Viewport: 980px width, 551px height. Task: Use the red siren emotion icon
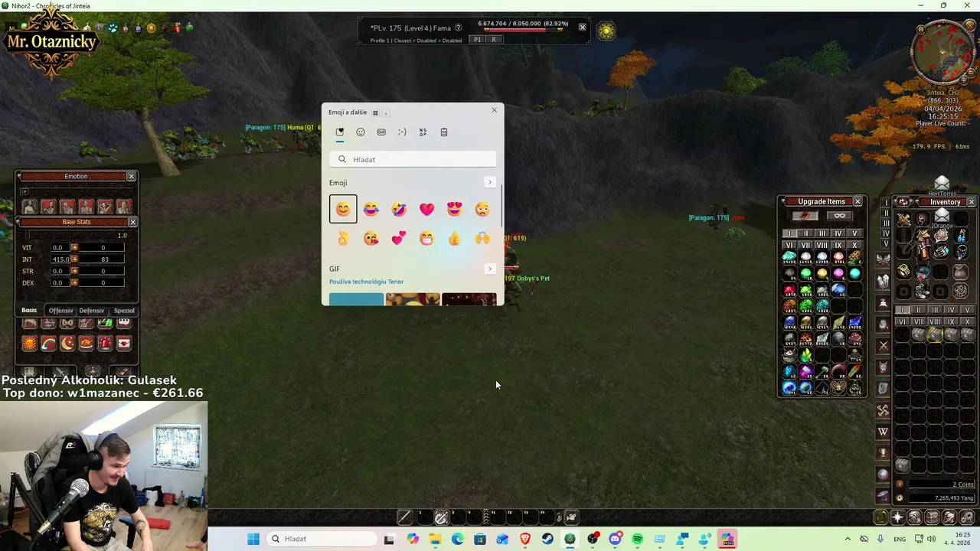click(105, 344)
